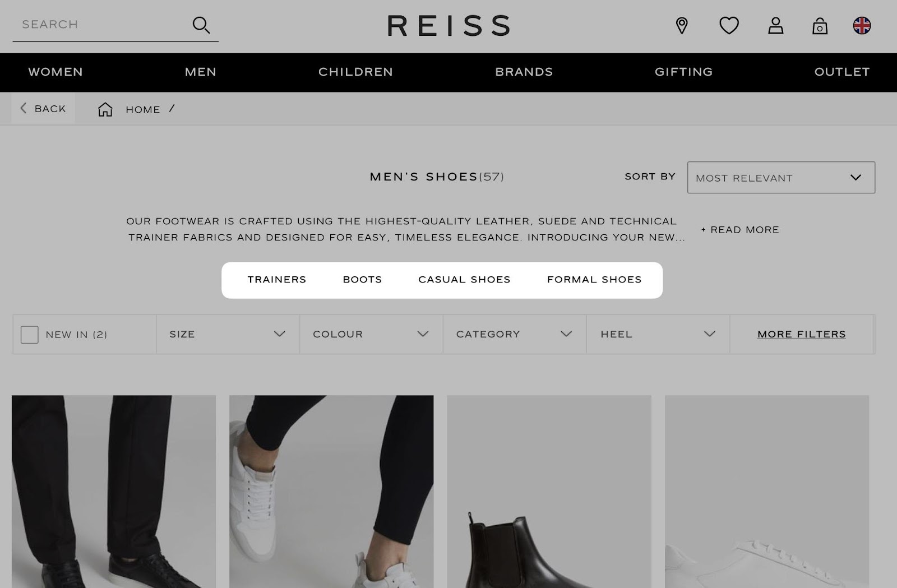Viewport: 897px width, 588px height.
Task: Open the shopping bag icon
Action: (x=820, y=25)
